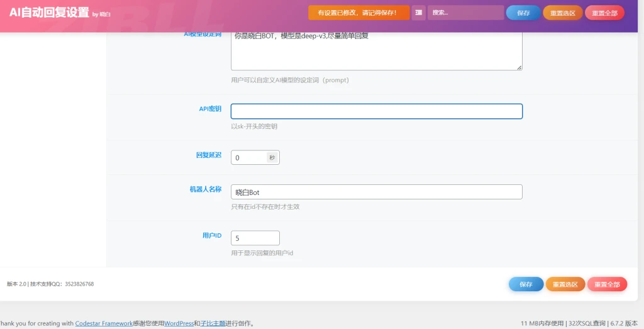Click the 有设置已修改 save reminder notice
Screen dimensions: 644x329
pos(358,13)
